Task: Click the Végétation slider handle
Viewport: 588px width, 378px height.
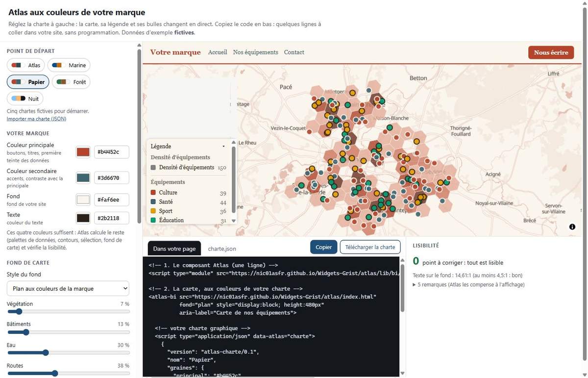Action: (x=19, y=311)
